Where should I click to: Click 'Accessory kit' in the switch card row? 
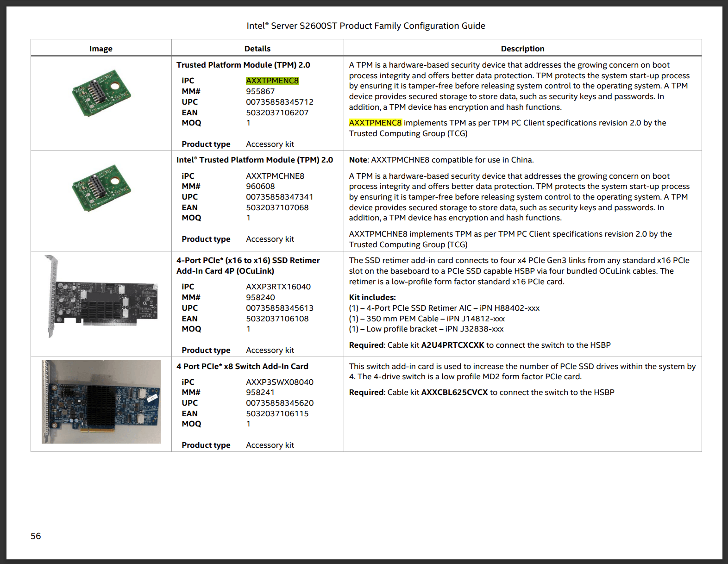(x=270, y=445)
